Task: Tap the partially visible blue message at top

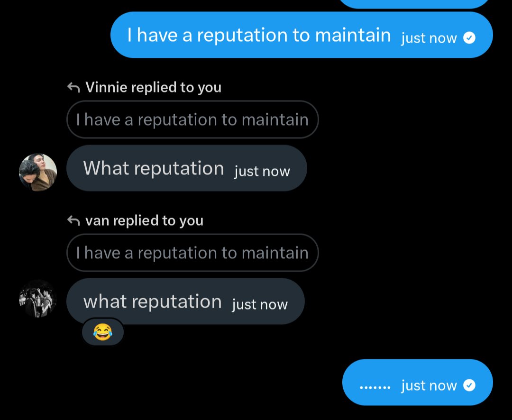Action: click(x=415, y=4)
